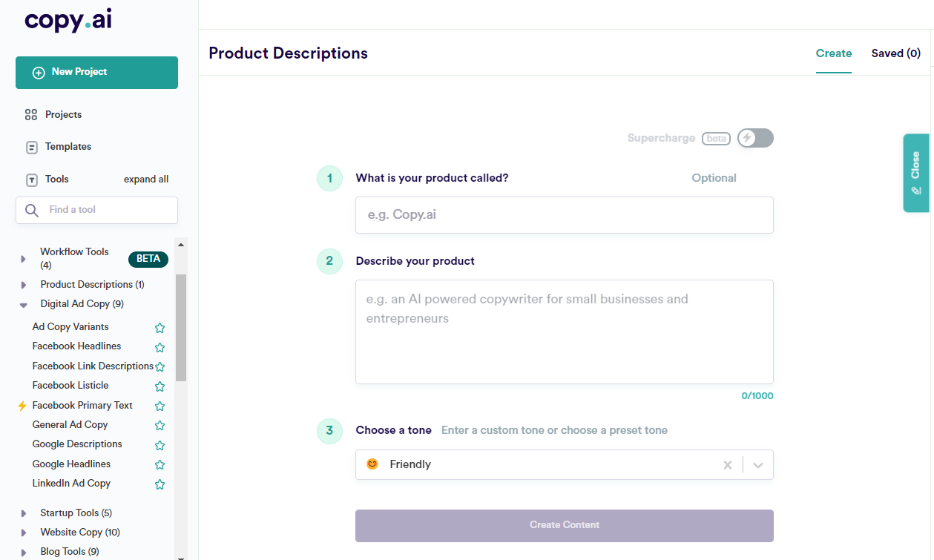This screenshot has height=560, width=934.
Task: Toggle the Supercharge beta switch
Action: 755,138
